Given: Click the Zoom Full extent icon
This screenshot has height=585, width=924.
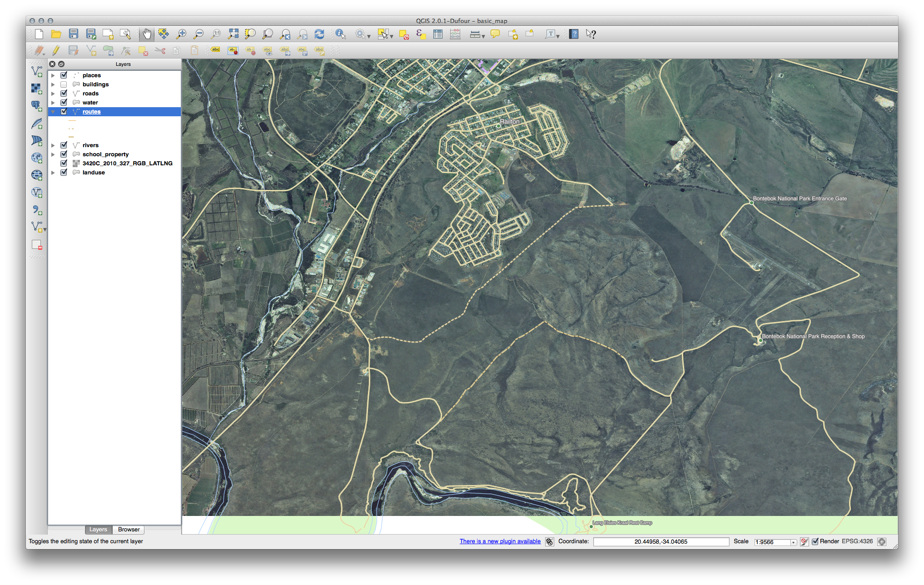Looking at the screenshot, I should 233,34.
